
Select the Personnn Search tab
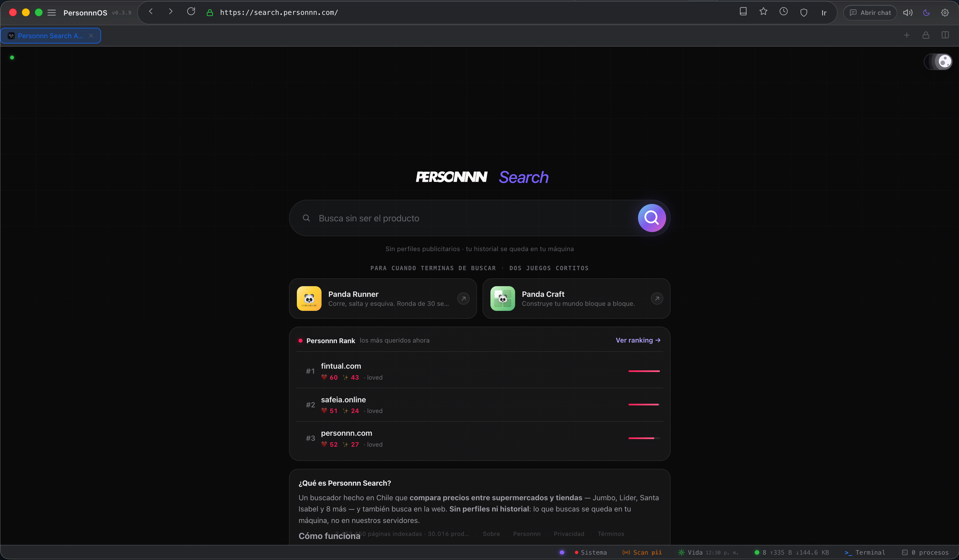[50, 36]
